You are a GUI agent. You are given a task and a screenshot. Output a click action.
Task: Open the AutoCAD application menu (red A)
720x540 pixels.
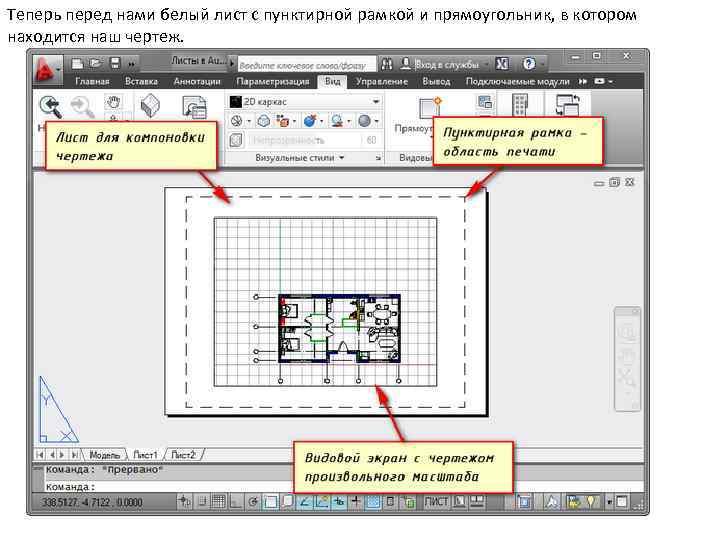tap(46, 70)
